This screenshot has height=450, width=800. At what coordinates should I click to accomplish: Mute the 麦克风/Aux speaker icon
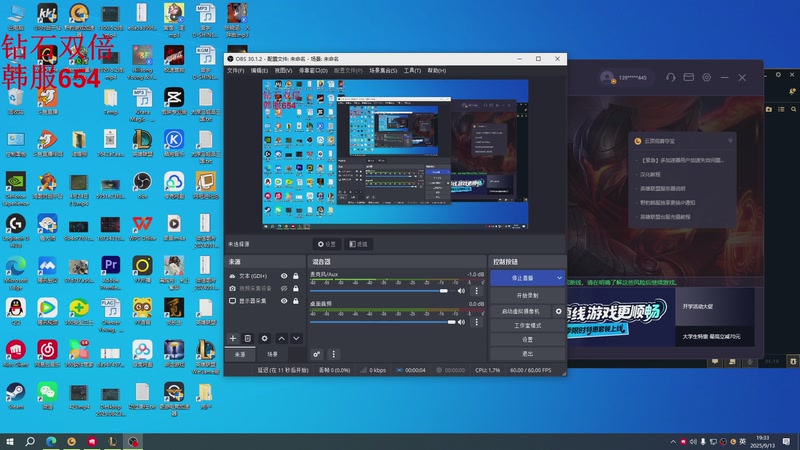point(461,291)
